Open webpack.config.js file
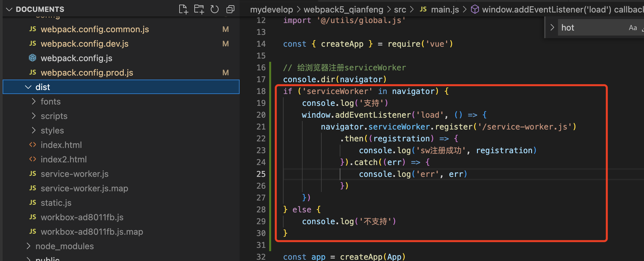 pyautogui.click(x=76, y=58)
